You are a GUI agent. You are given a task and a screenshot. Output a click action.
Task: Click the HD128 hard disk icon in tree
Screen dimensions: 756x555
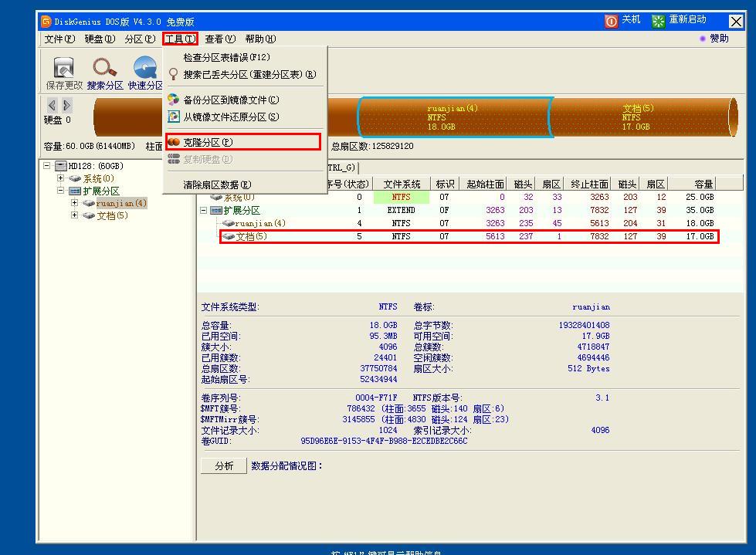click(61, 166)
